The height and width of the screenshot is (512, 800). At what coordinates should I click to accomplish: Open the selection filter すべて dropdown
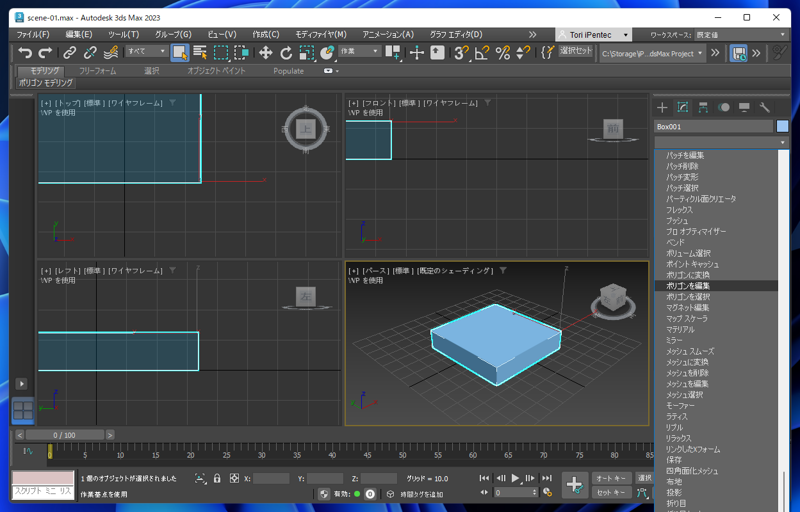pyautogui.click(x=147, y=51)
